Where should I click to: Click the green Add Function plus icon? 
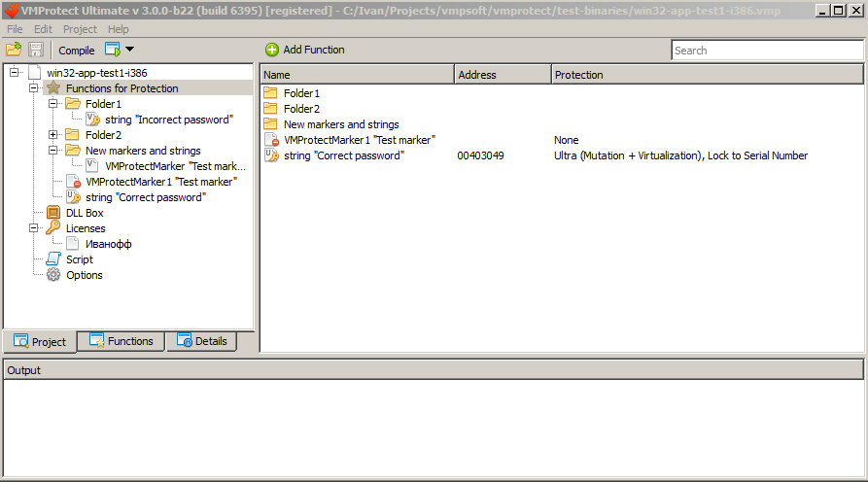tap(272, 50)
